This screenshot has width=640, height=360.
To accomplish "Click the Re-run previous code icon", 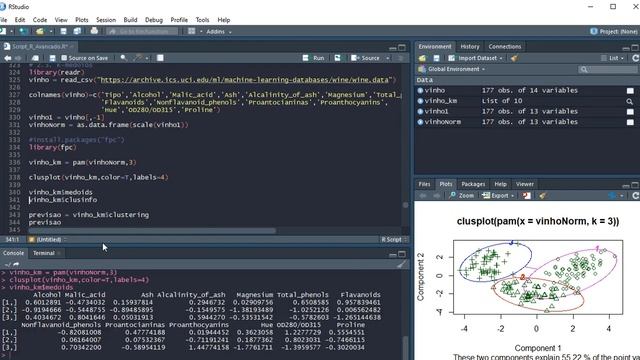I will tap(338, 58).
